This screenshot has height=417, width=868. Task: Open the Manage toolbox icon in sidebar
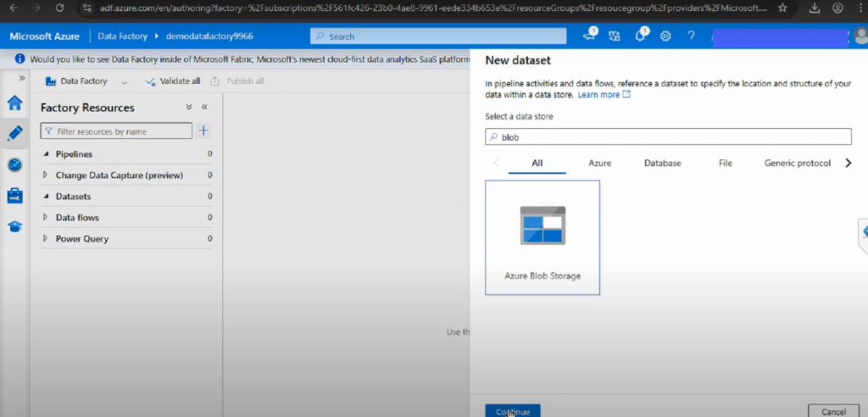[15, 196]
